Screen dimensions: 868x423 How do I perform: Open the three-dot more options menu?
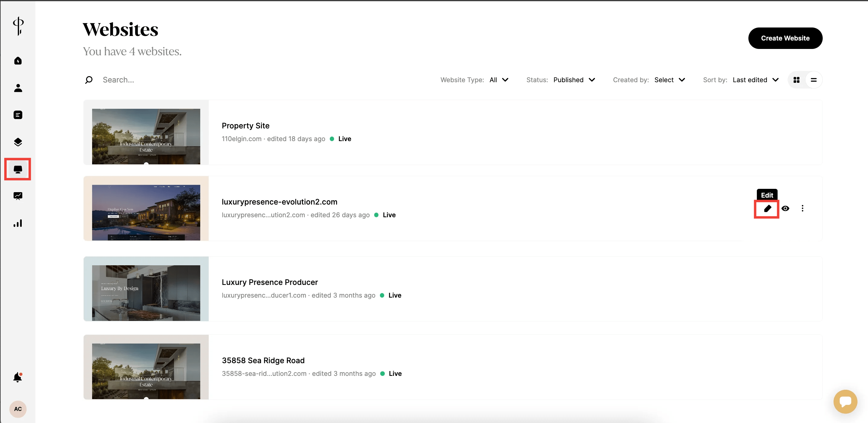point(802,209)
